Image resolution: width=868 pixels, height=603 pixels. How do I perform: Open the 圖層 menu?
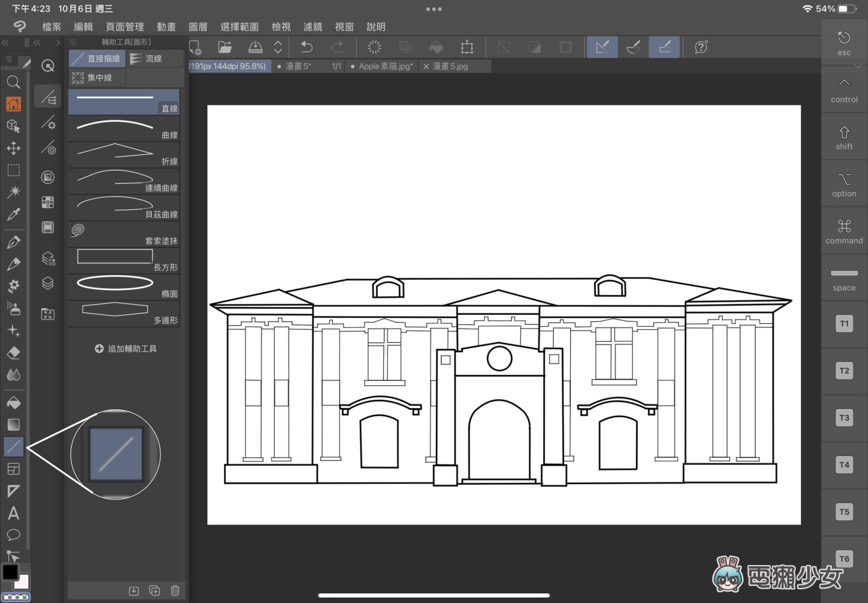tap(198, 27)
